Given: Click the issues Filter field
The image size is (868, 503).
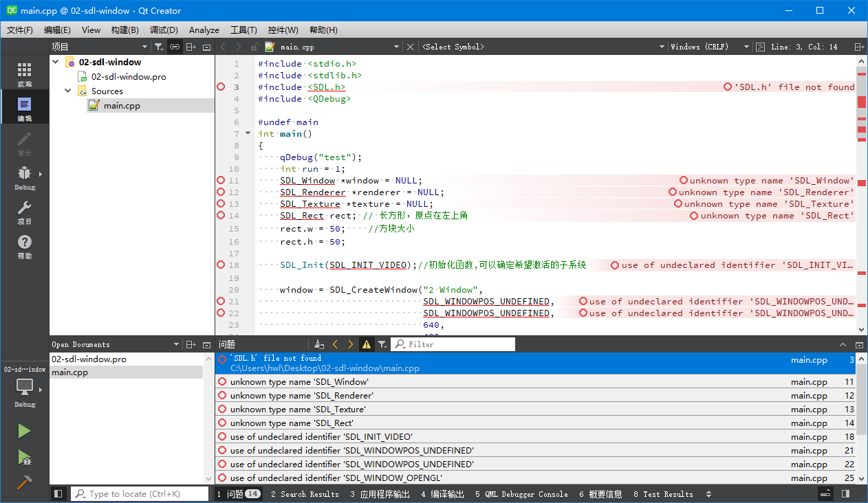Looking at the screenshot, I should click(453, 344).
